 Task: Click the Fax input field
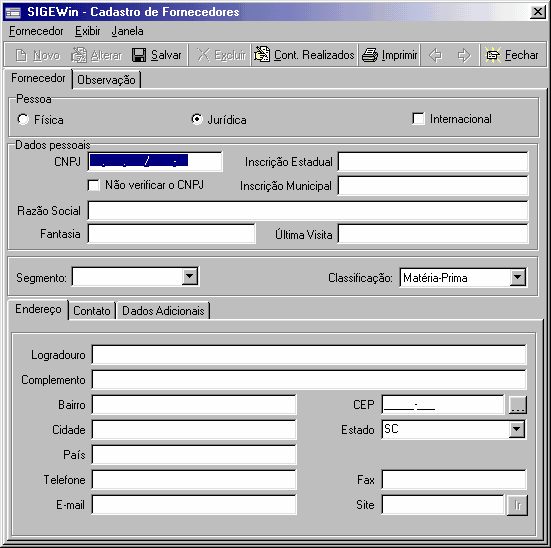[x=454, y=479]
